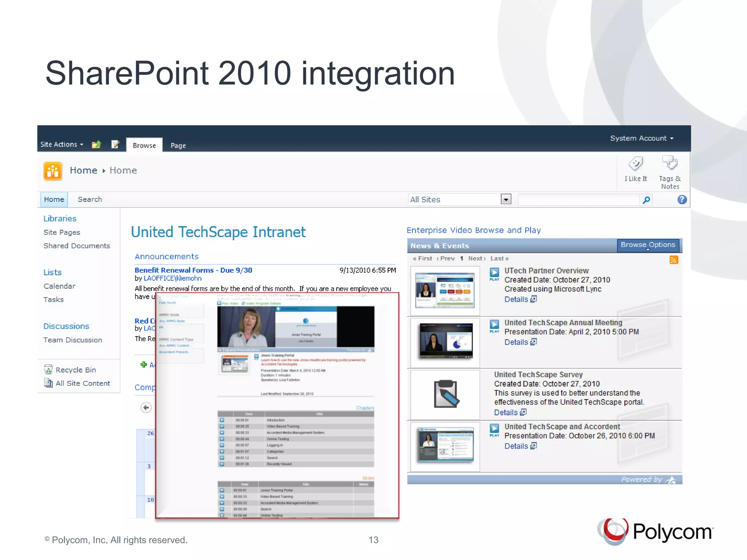This screenshot has height=560, width=747.
Task: Open UTech Partner Overview thumbnail
Action: [x=445, y=291]
